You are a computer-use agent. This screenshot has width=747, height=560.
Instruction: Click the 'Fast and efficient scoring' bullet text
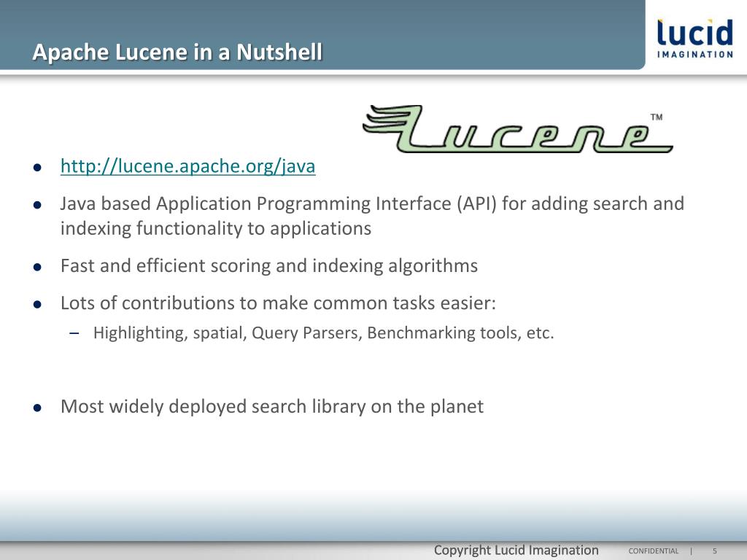coord(268,265)
